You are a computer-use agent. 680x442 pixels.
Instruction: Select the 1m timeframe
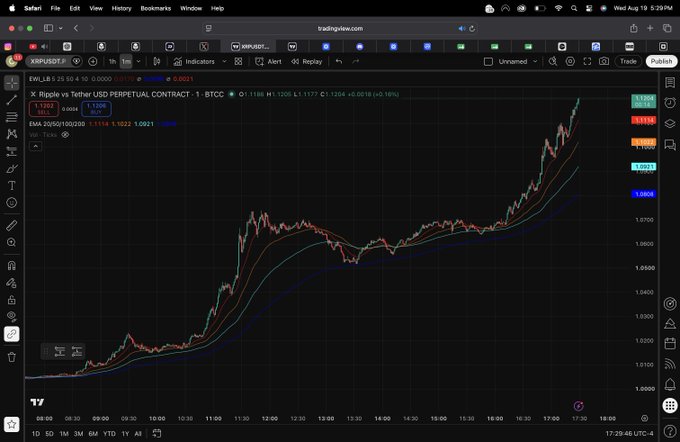coord(126,62)
